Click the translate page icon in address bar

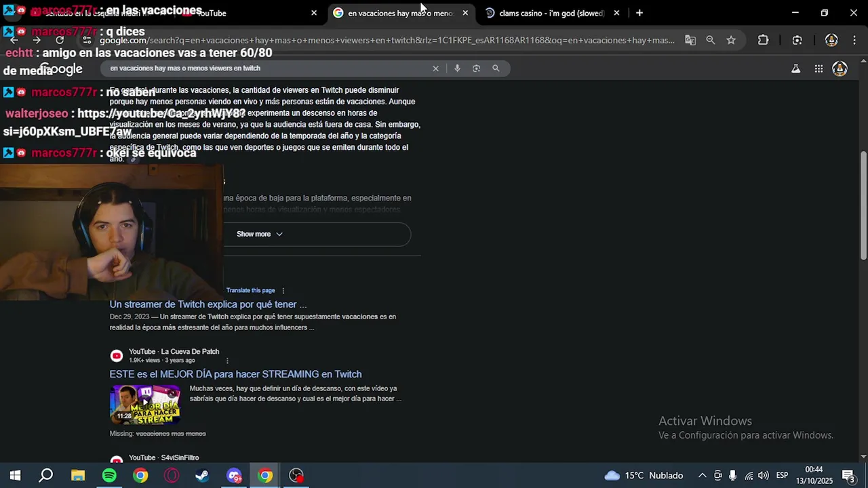(x=690, y=40)
